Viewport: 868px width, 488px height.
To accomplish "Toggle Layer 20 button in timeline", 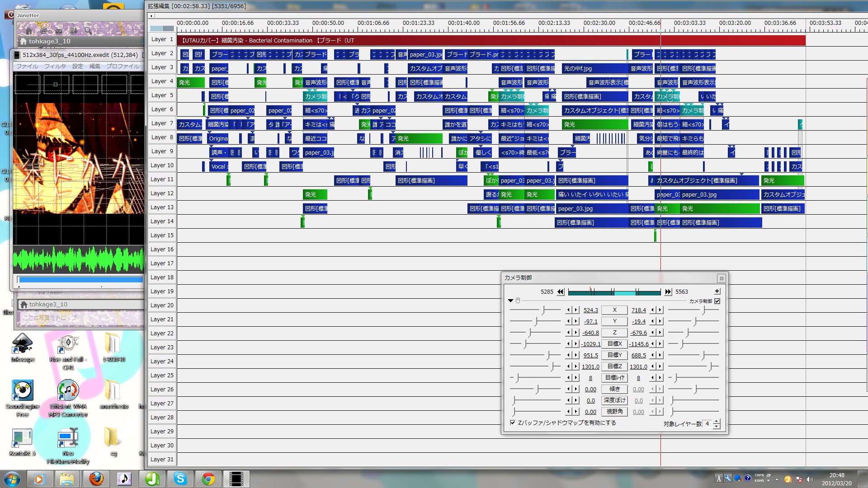I will [162, 305].
